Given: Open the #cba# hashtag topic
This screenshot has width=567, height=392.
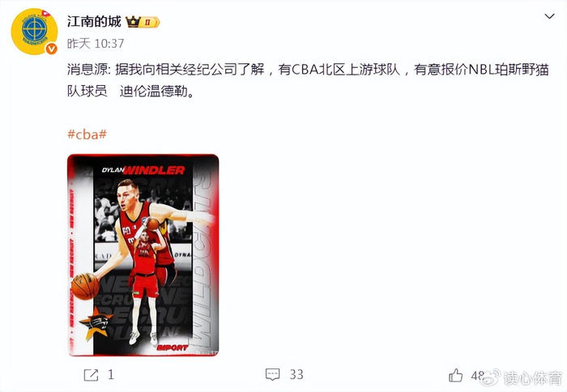Looking at the screenshot, I should pos(87,134).
